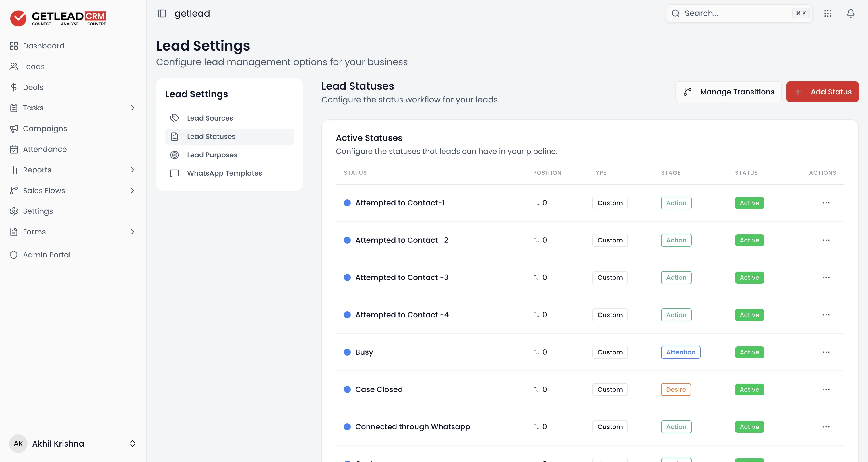Click the Lead Statuses document icon
The height and width of the screenshot is (462, 868).
click(175, 137)
